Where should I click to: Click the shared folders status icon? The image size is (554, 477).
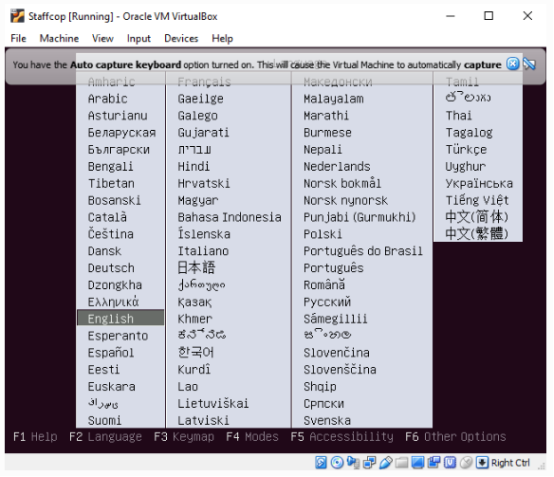click(x=402, y=463)
